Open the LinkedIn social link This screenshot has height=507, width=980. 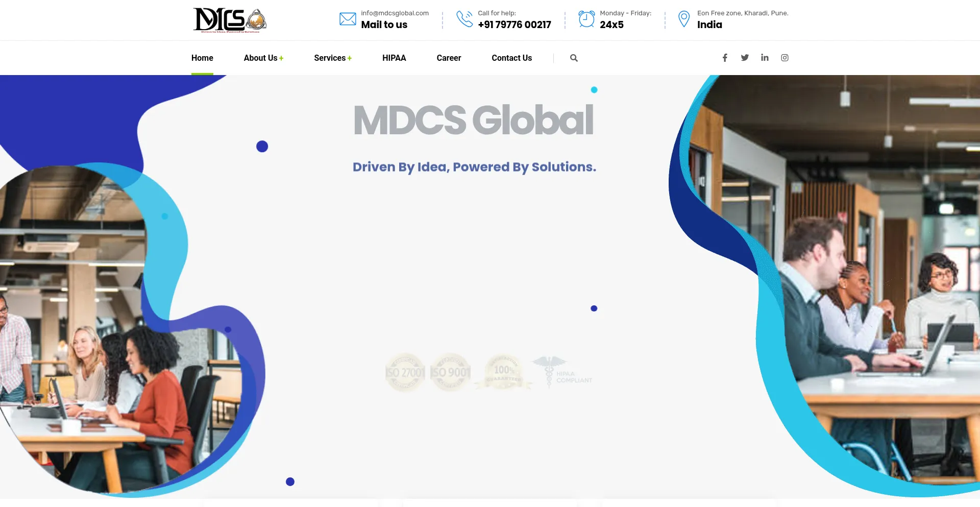tap(765, 58)
